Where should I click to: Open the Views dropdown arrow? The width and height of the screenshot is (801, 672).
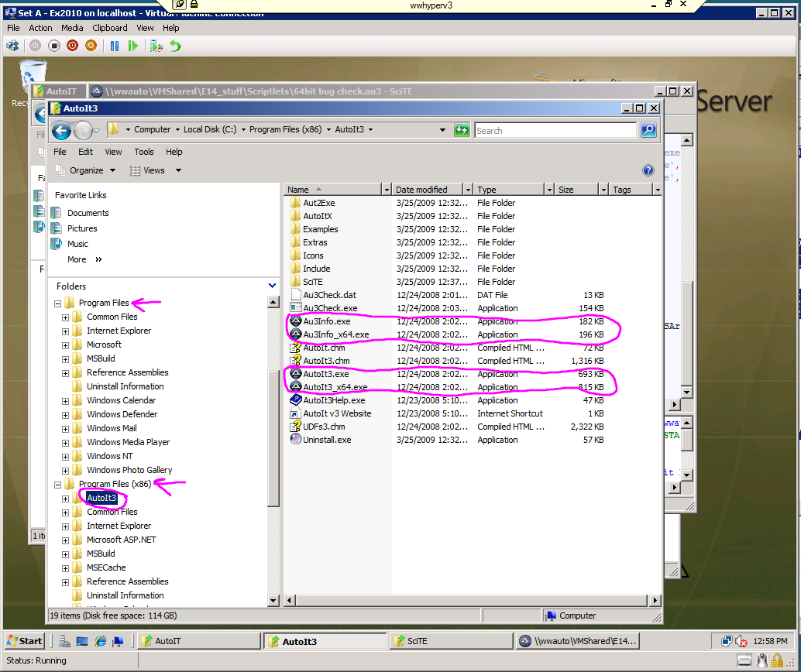coord(178,170)
